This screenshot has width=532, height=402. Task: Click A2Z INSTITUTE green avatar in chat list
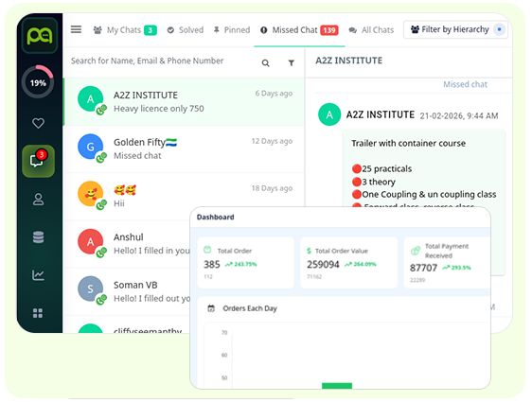click(90, 99)
